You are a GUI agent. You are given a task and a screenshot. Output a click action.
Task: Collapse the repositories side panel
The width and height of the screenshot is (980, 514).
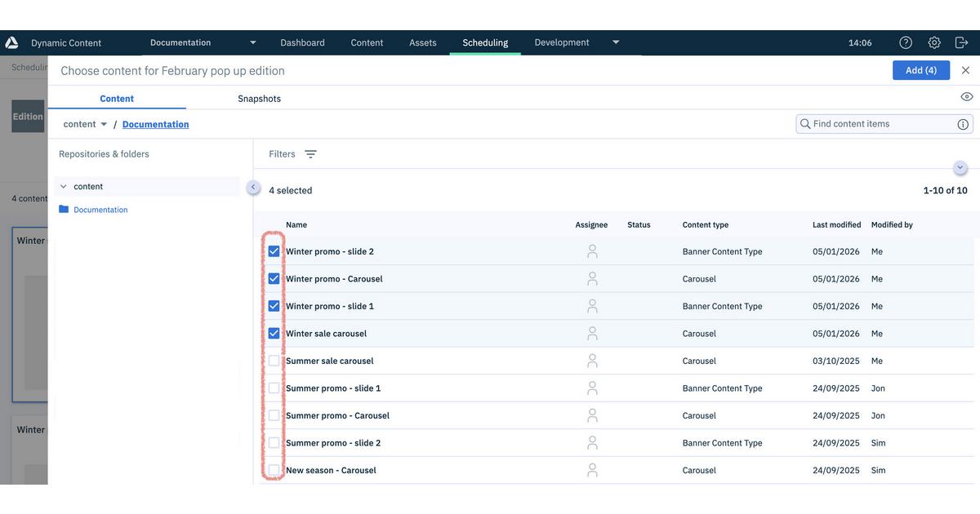[x=253, y=188]
